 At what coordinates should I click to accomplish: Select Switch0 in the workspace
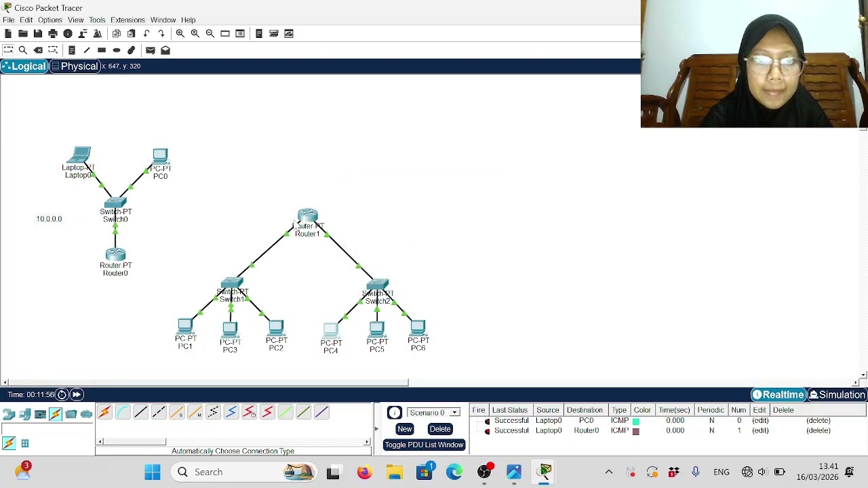click(x=115, y=203)
